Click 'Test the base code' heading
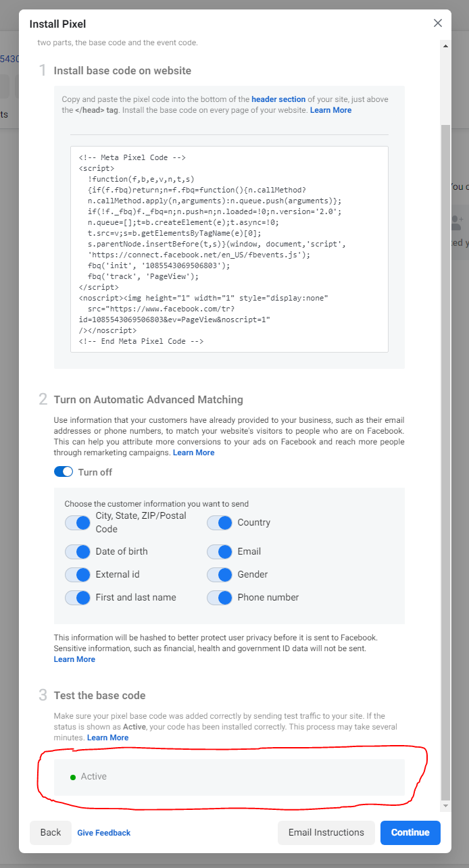Image resolution: width=469 pixels, height=868 pixels. pos(100,696)
